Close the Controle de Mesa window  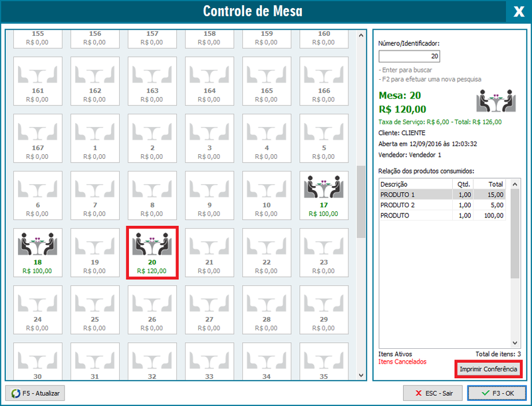click(x=518, y=11)
